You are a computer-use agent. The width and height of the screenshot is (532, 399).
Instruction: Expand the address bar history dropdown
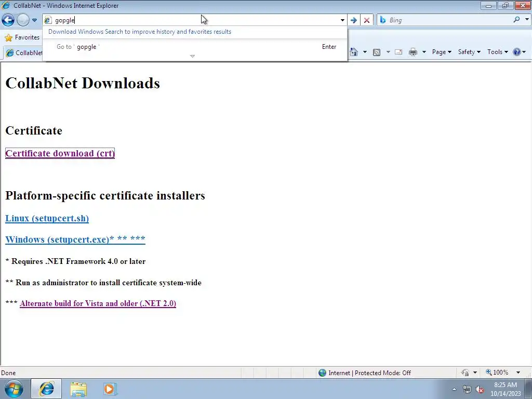342,20
